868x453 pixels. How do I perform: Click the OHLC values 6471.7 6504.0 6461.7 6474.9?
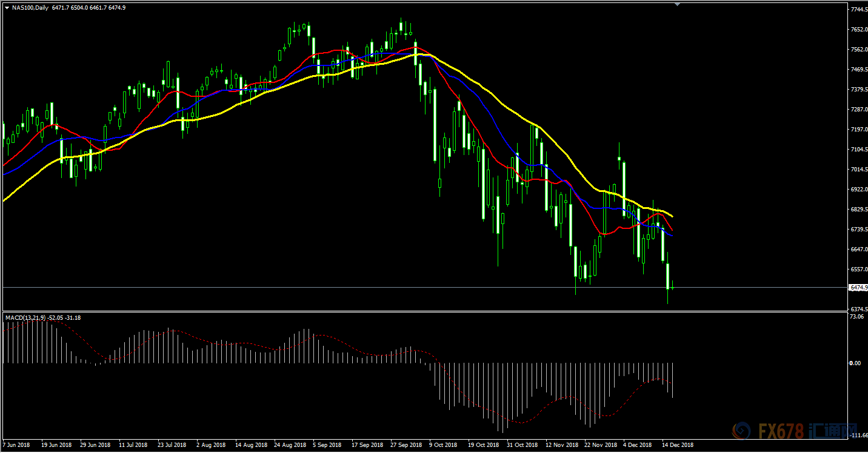pos(89,8)
